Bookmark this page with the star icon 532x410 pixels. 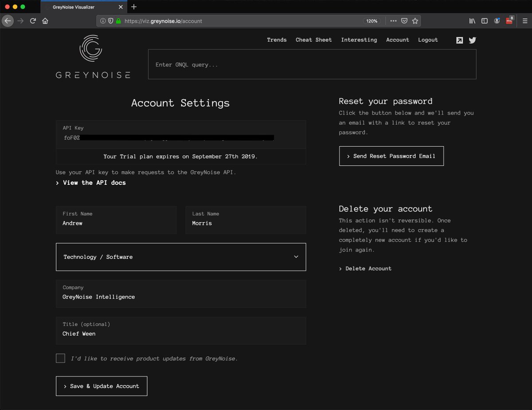coord(415,21)
